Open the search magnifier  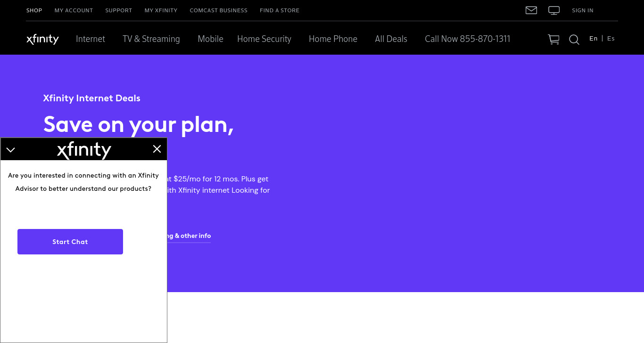click(x=574, y=40)
